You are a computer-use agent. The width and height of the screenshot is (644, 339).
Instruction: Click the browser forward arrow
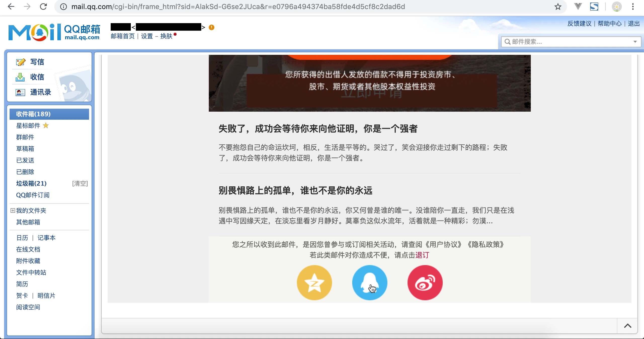point(27,7)
